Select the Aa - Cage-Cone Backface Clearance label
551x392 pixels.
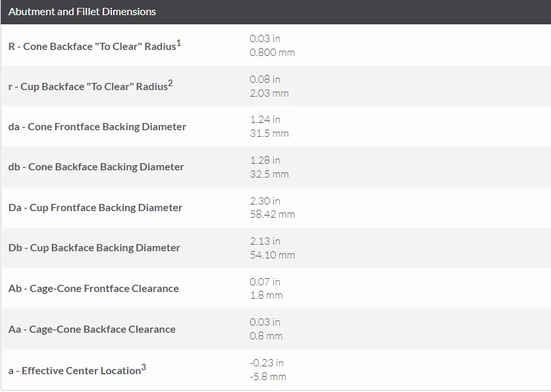click(x=92, y=329)
